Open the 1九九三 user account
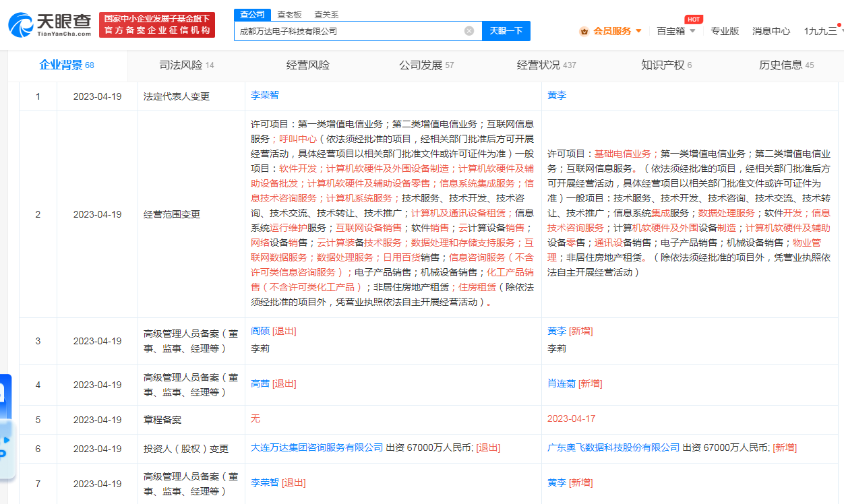This screenshot has height=504, width=844. (820, 31)
